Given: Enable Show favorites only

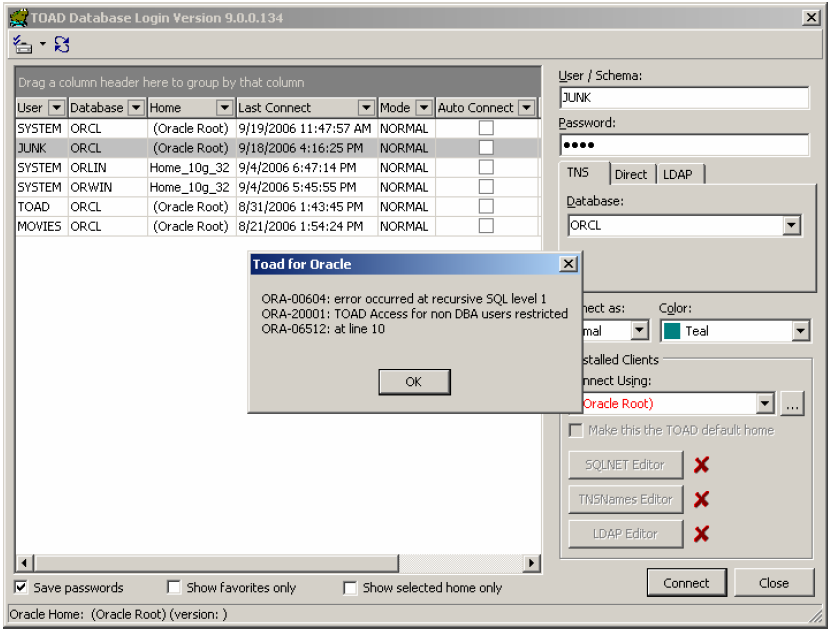Looking at the screenshot, I should 174,588.
